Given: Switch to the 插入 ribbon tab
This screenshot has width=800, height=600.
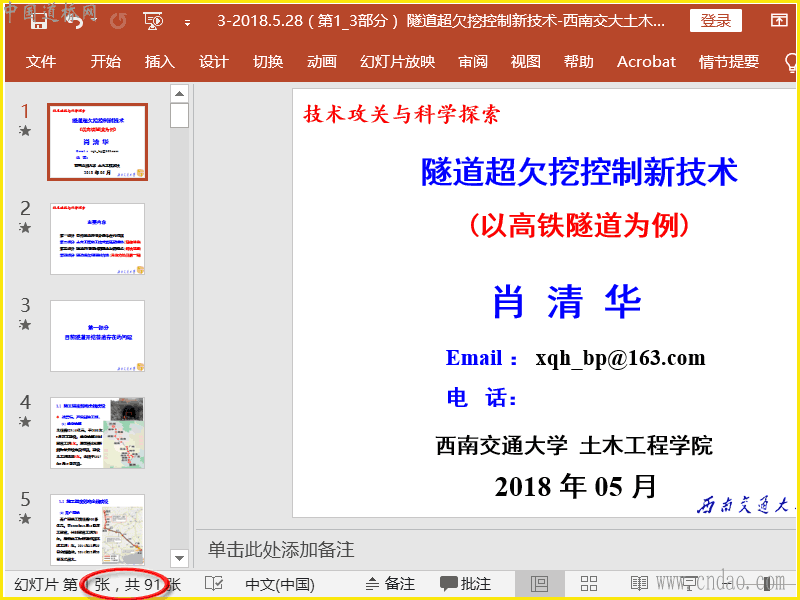Looking at the screenshot, I should click(160, 62).
